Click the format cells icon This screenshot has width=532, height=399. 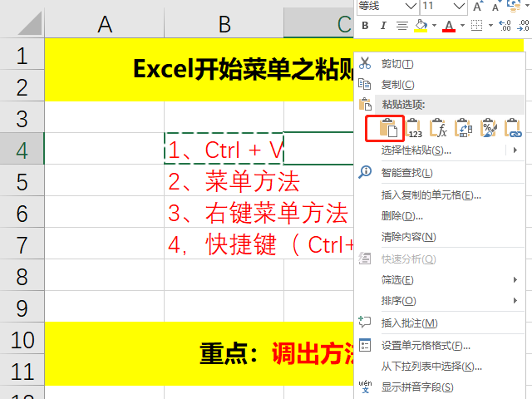[x=365, y=345]
